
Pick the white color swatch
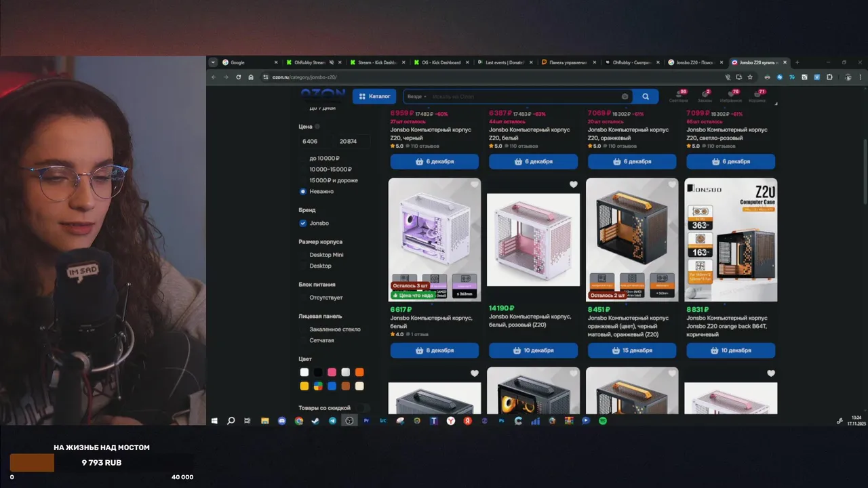pos(304,372)
